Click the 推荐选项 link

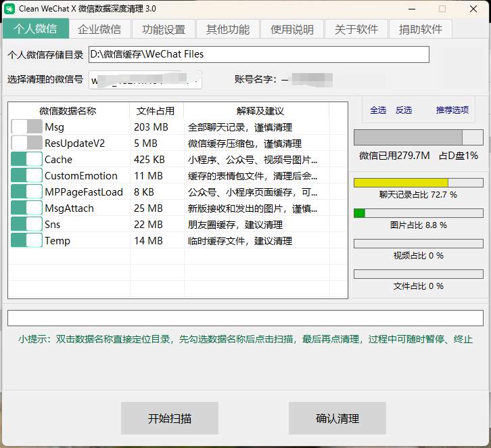coord(452,110)
